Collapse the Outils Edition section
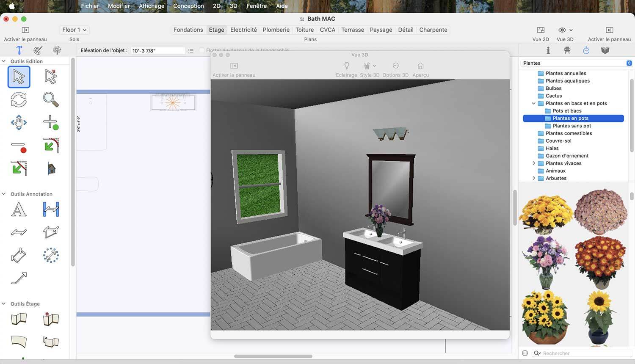 [4, 61]
